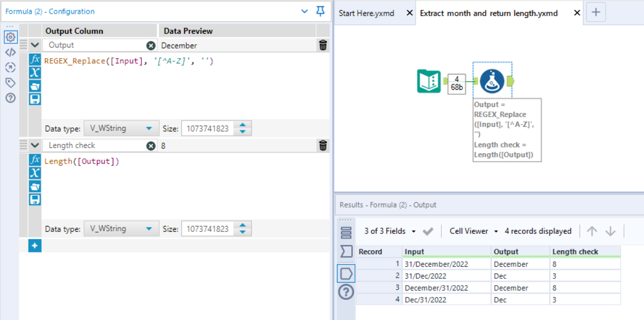Add a new formula expression
Screen dimensions: 644x320
coord(35,246)
